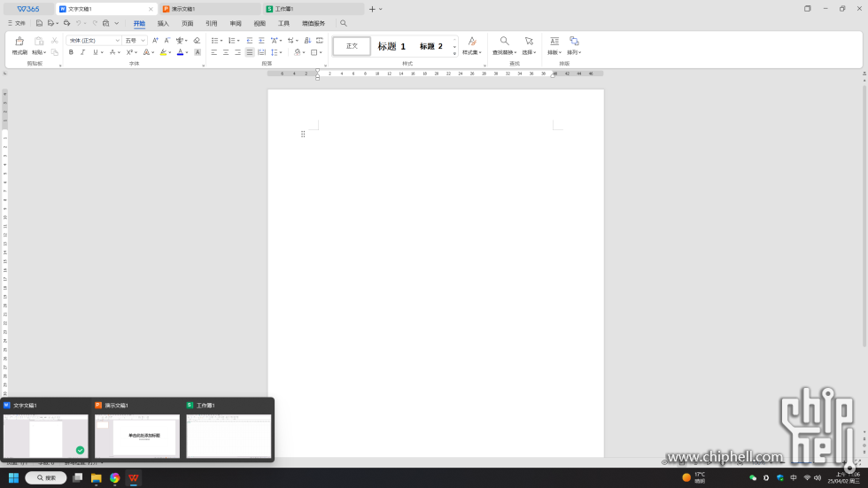Screen dimensions: 868x488
Task: Click the paragraph shading paint bucket
Action: tap(298, 52)
